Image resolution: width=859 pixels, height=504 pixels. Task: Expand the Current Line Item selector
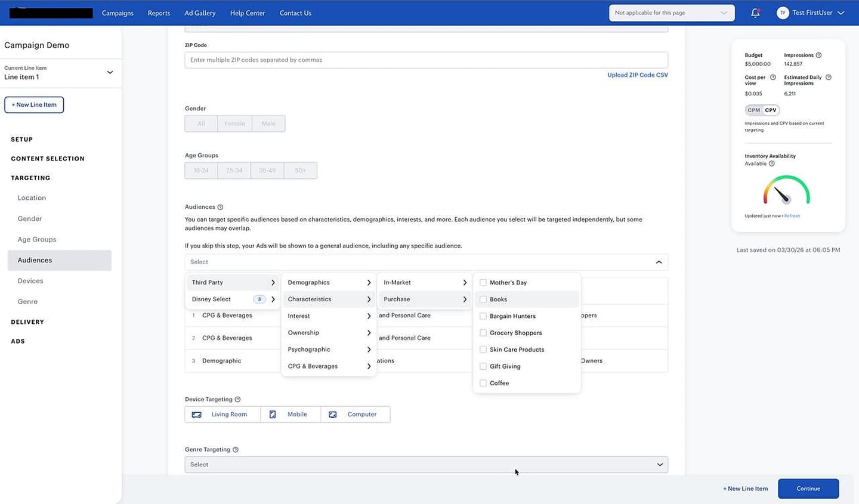(x=110, y=72)
